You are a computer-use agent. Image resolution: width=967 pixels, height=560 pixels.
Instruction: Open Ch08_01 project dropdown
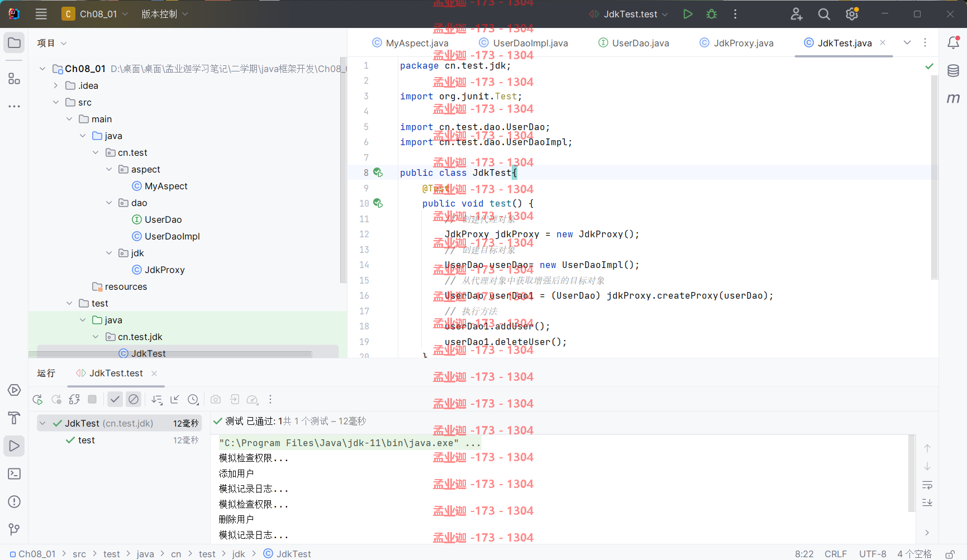[96, 14]
